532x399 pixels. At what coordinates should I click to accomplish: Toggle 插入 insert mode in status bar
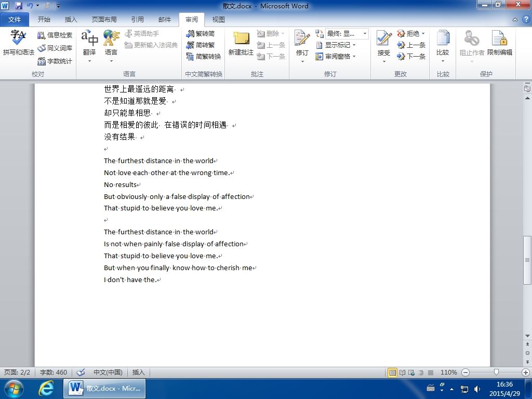point(138,372)
